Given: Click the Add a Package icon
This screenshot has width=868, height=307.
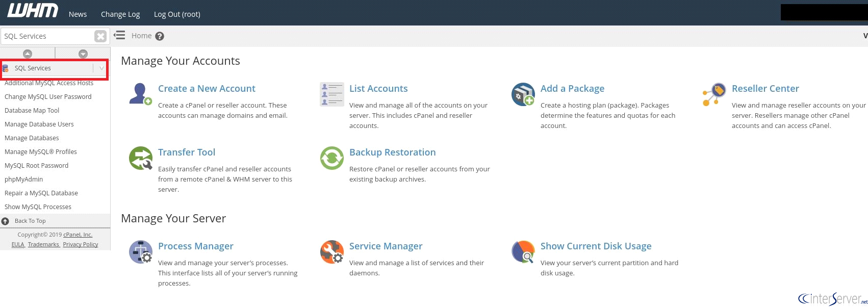Looking at the screenshot, I should tap(523, 94).
